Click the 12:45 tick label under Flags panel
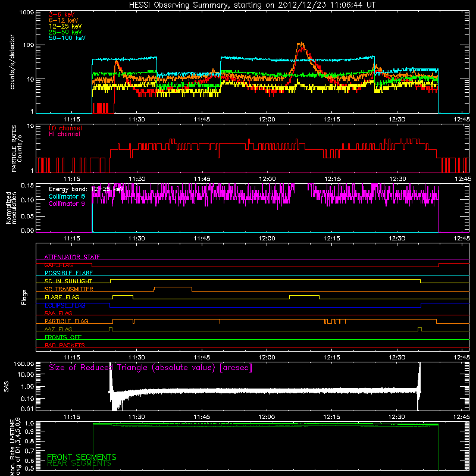This screenshot has width=476, height=476. pos(462,358)
